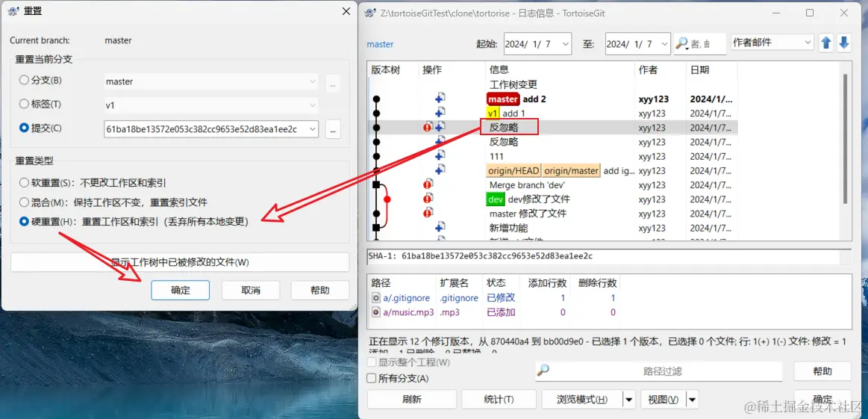
Task: Click the SHA-1 hash field
Action: coord(608,257)
